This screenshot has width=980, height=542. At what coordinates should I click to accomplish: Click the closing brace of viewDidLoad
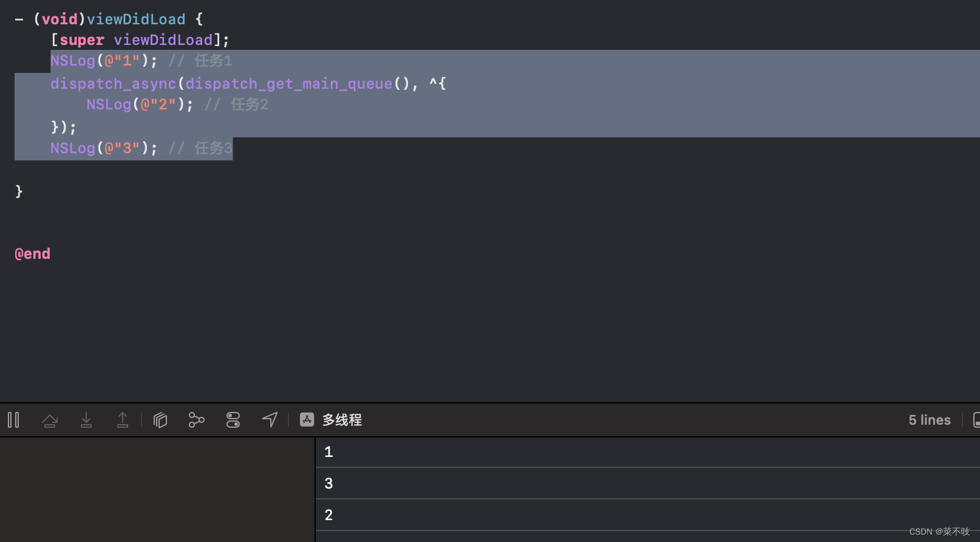19,191
